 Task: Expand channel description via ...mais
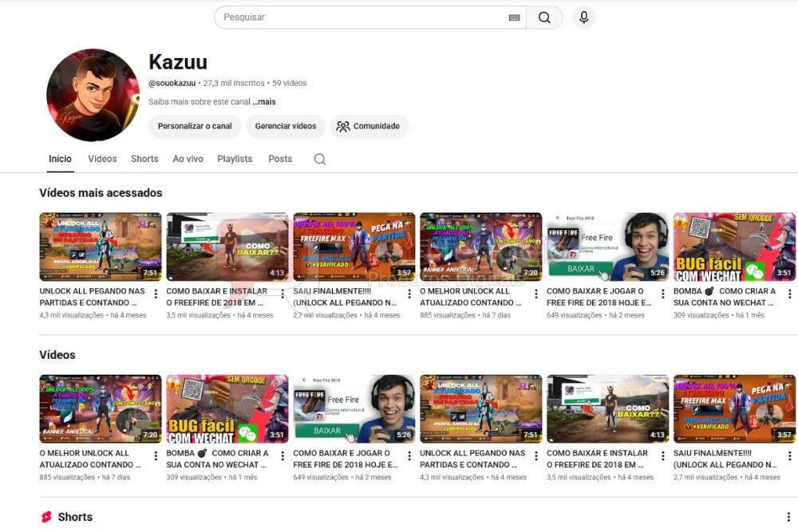264,102
